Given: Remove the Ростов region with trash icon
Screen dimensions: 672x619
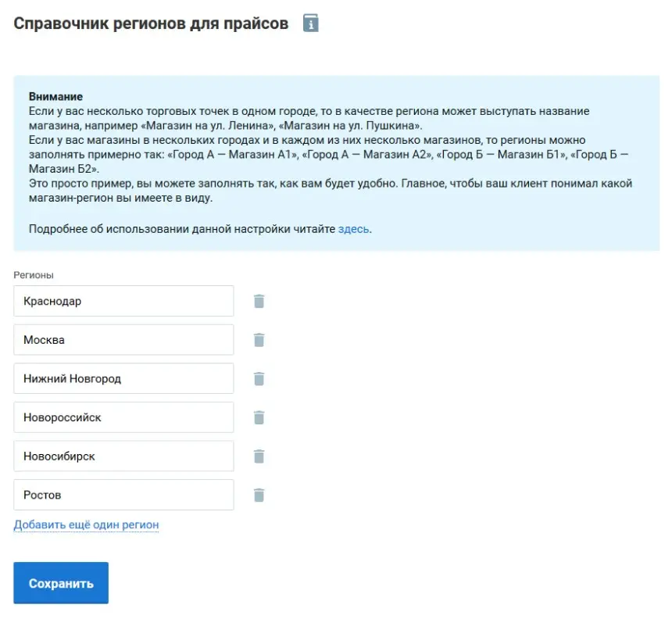Looking at the screenshot, I should [x=259, y=494].
